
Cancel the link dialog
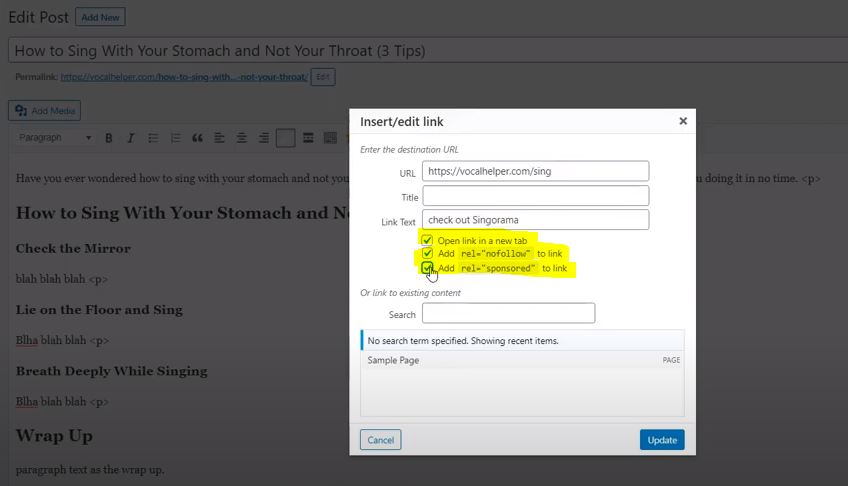click(381, 440)
